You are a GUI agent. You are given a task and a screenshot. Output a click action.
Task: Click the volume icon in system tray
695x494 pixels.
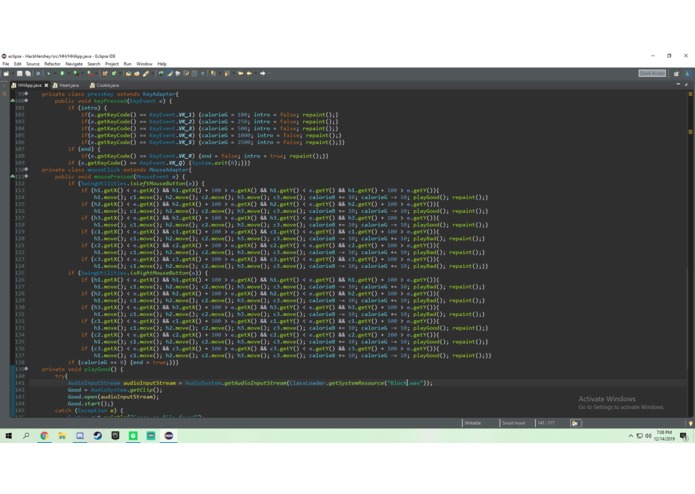coord(648,436)
